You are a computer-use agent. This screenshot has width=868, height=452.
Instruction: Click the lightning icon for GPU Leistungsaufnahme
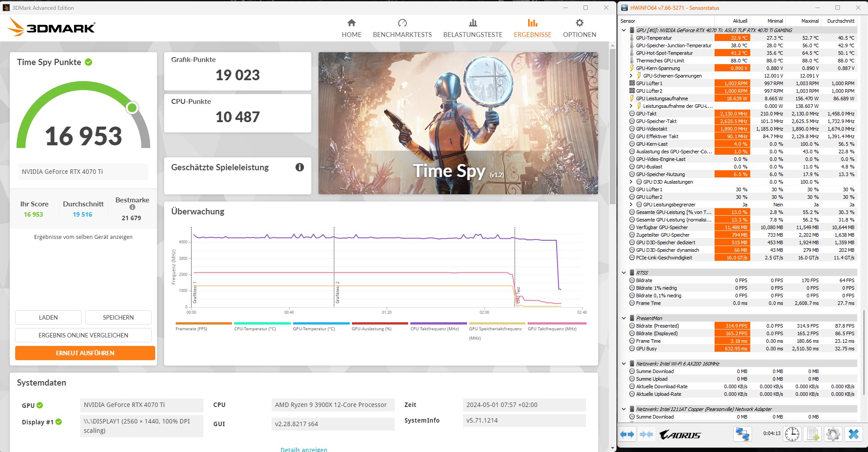click(632, 99)
